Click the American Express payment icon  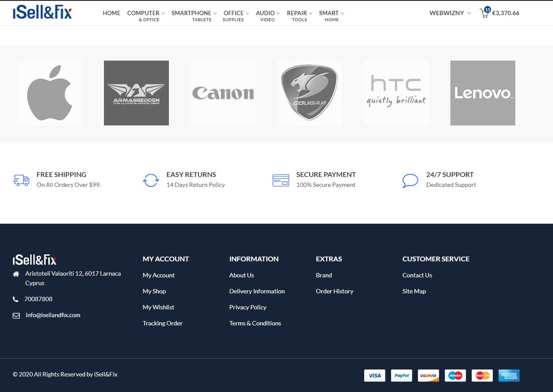[509, 375]
